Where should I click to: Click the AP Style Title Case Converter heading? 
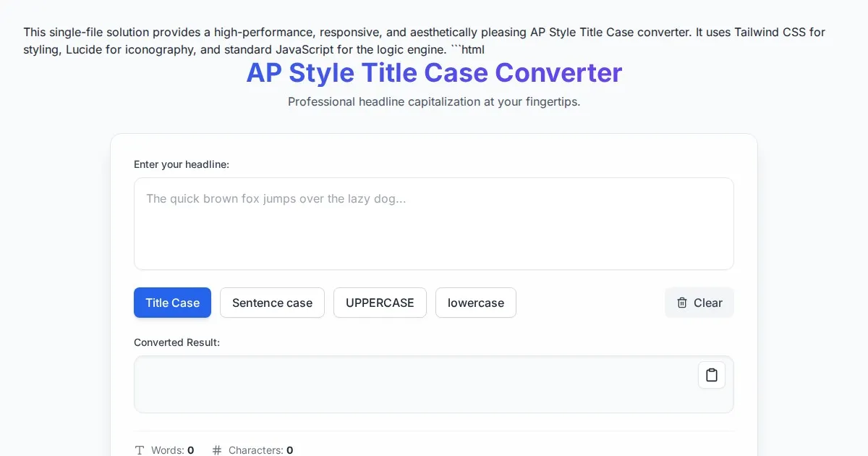(433, 73)
